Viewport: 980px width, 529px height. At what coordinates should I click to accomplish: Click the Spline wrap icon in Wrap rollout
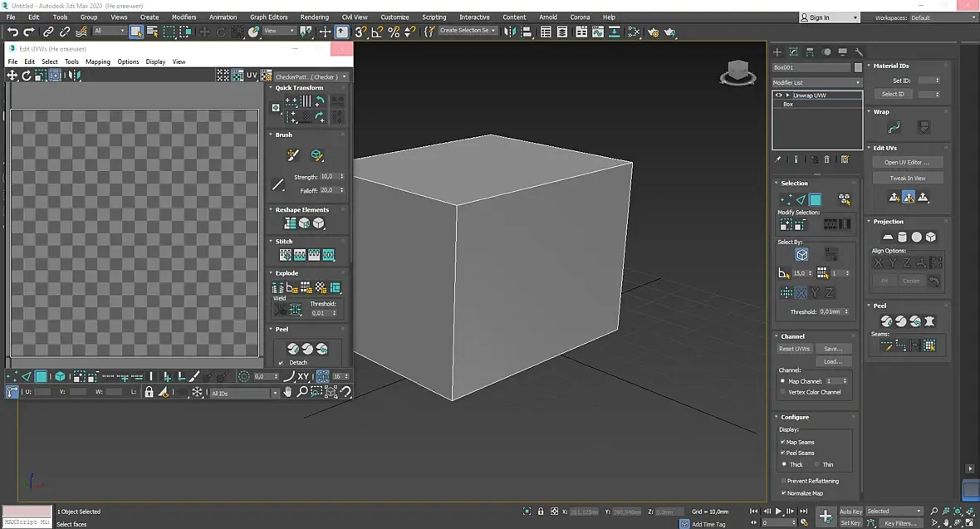894,127
